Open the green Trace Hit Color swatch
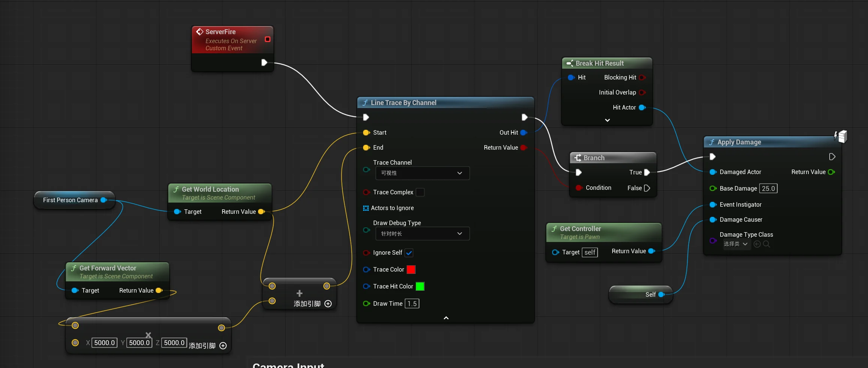Image resolution: width=868 pixels, height=368 pixels. pos(420,286)
